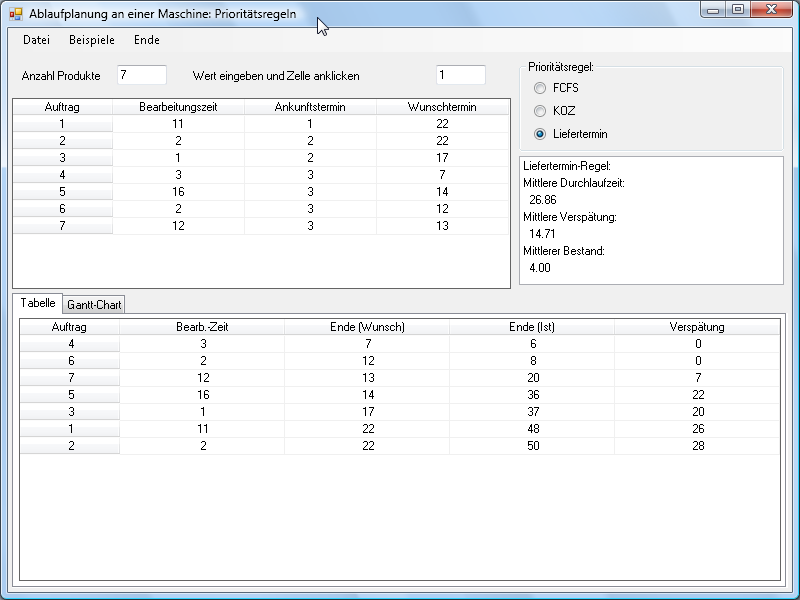The height and width of the screenshot is (600, 800).
Task: Click the Ende menu item
Action: [147, 40]
